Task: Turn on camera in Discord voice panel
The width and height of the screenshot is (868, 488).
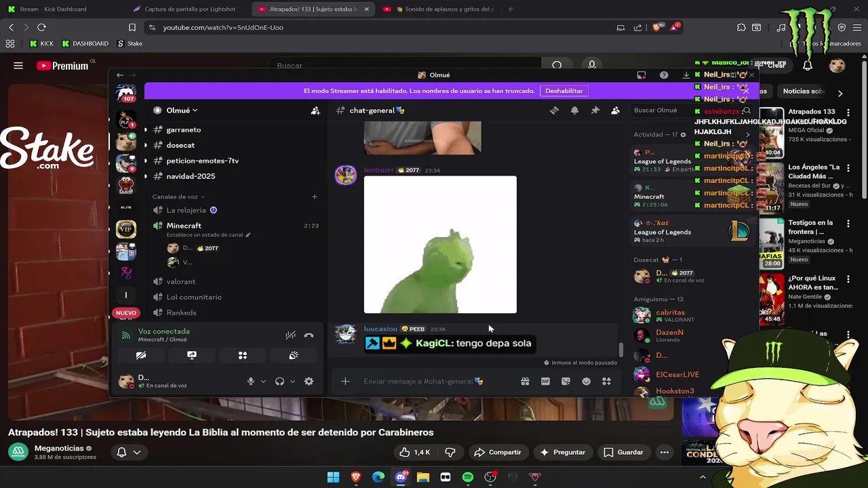Action: [x=141, y=355]
